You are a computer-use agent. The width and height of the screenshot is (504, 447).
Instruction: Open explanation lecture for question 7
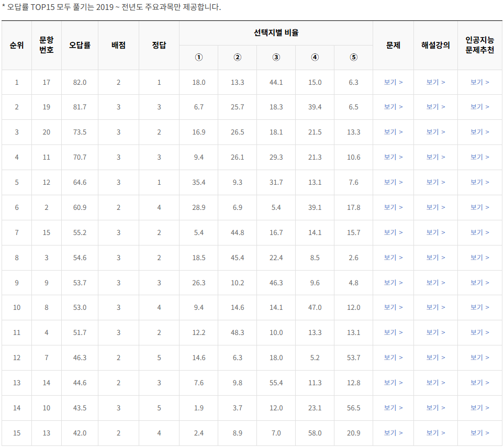tap(435, 357)
